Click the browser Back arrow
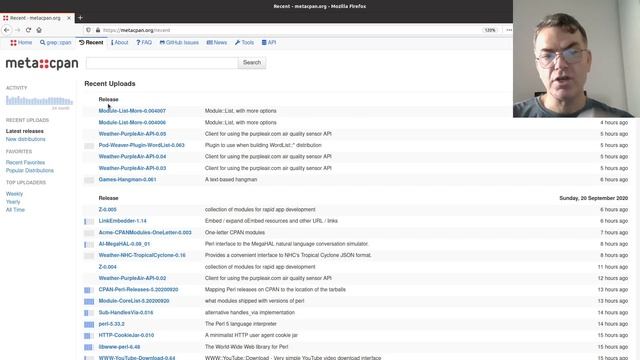This screenshot has height=360, width=640. coord(7,30)
